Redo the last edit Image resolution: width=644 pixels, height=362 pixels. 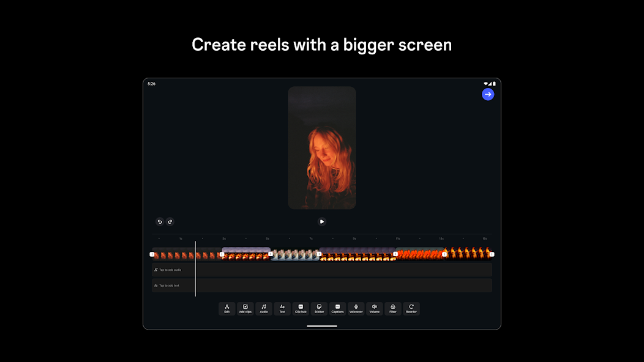point(170,222)
